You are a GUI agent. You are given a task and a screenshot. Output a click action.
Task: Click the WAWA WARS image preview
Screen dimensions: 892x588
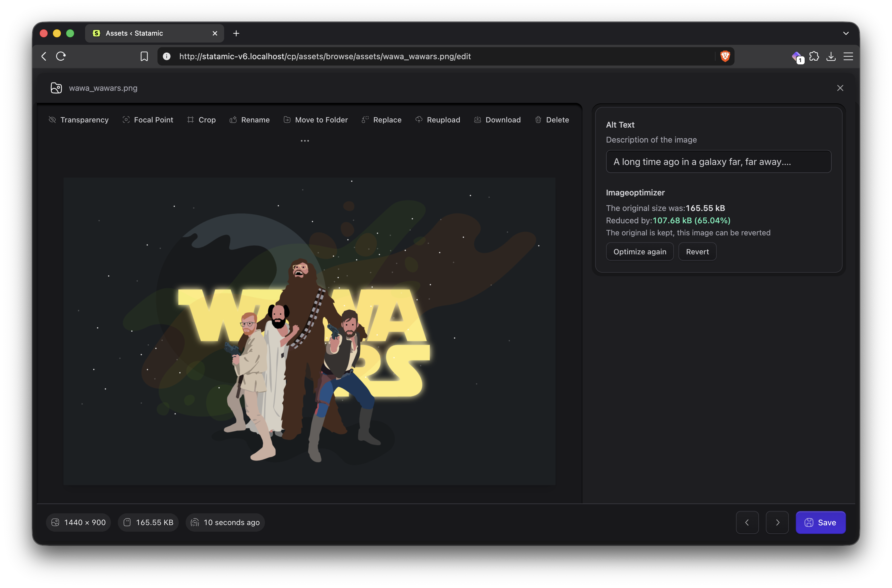point(309,331)
